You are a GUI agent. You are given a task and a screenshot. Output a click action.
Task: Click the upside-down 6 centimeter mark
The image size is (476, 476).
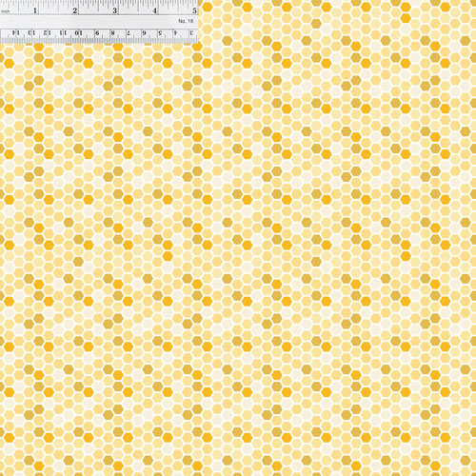pyautogui.click(x=145, y=32)
